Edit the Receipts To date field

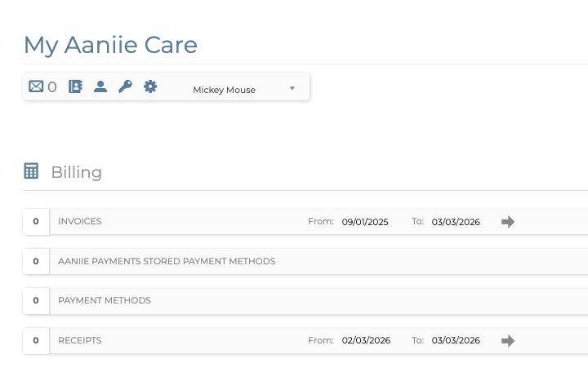456,341
